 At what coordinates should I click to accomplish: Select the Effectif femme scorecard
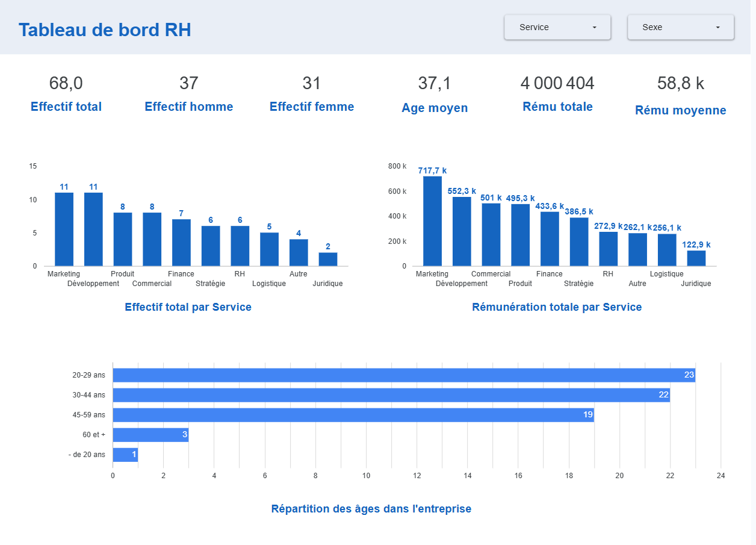(x=312, y=94)
